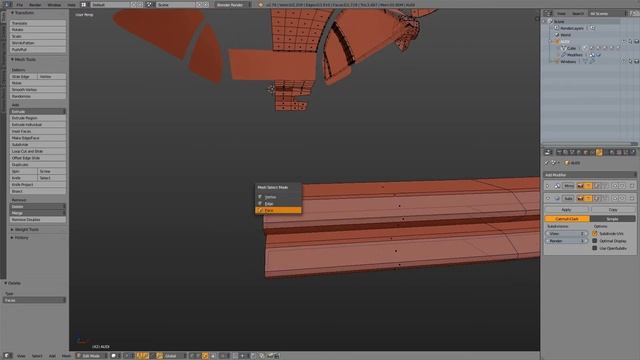Toggle viewport visibility eye for AUDI object
The image size is (640, 360).
pos(624,42)
